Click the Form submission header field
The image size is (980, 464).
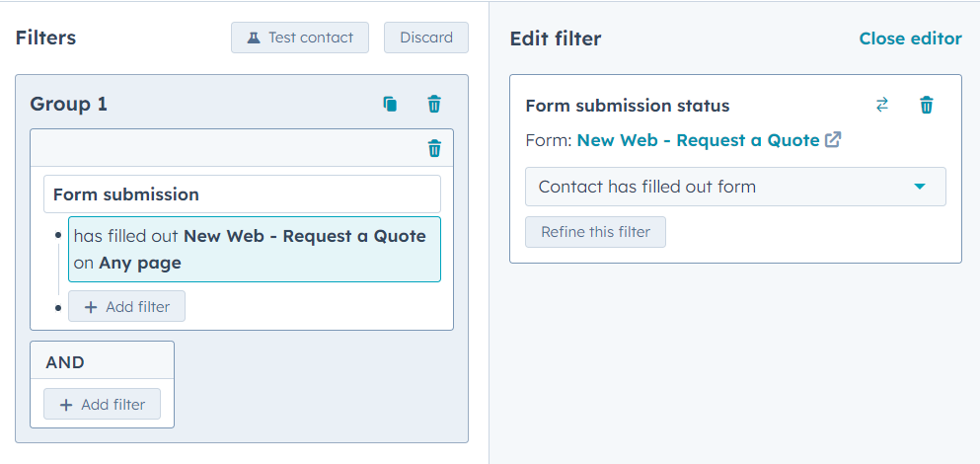(242, 193)
